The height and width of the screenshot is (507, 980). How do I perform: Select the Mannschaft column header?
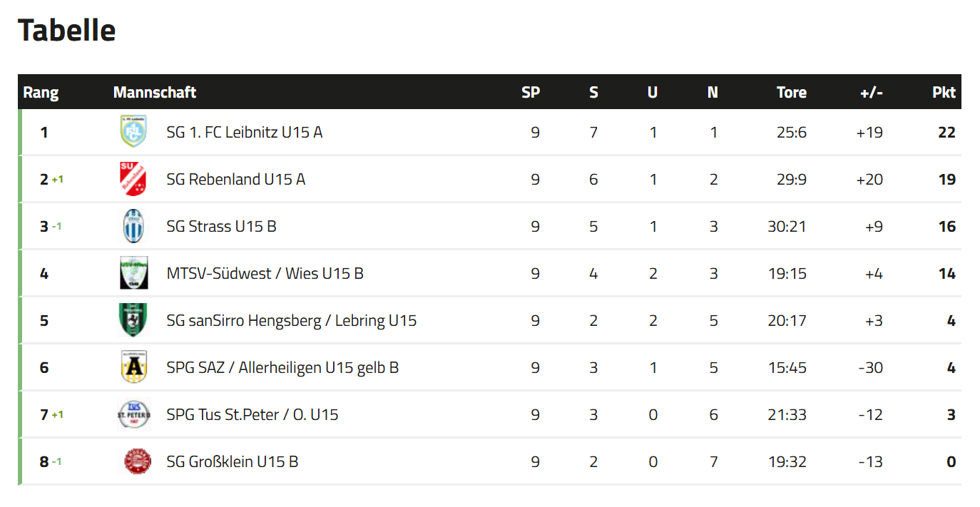[155, 92]
